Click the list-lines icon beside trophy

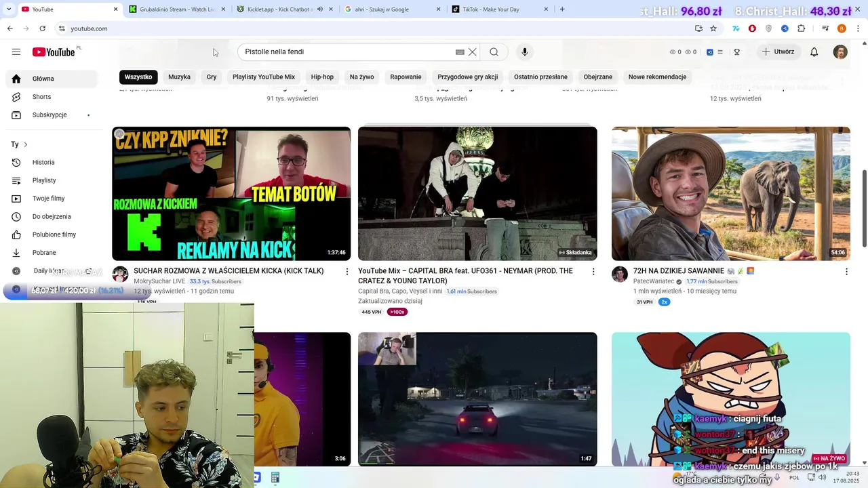tap(720, 52)
